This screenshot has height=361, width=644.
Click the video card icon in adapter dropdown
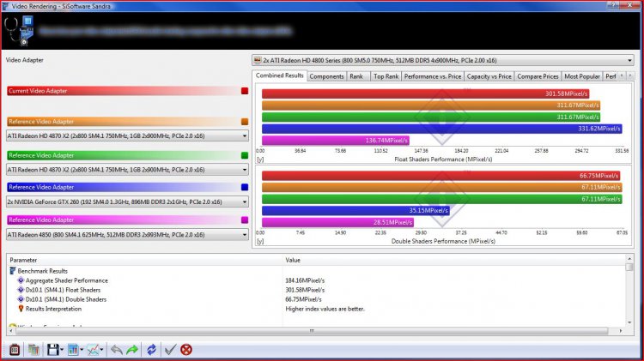click(x=258, y=60)
